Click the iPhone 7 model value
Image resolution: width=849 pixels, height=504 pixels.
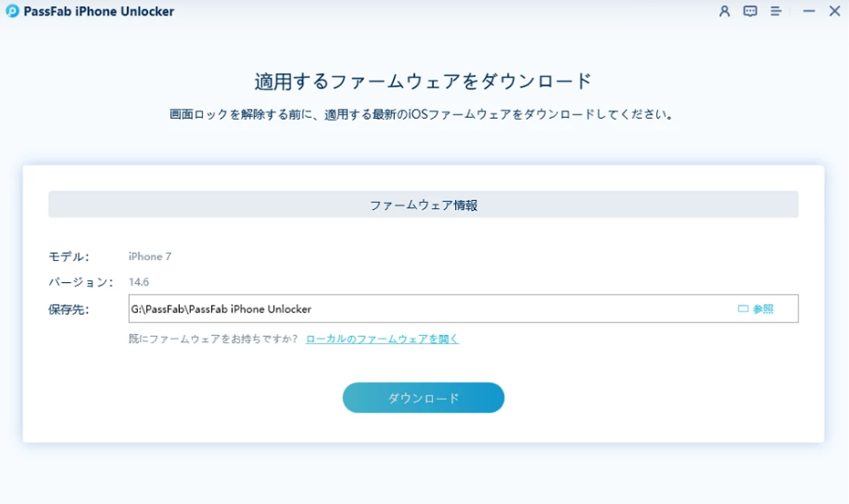[150, 257]
